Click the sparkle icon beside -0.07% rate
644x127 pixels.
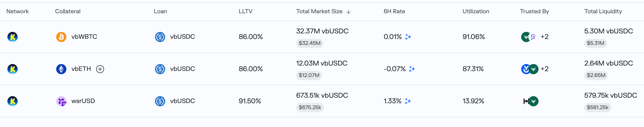[412, 69]
